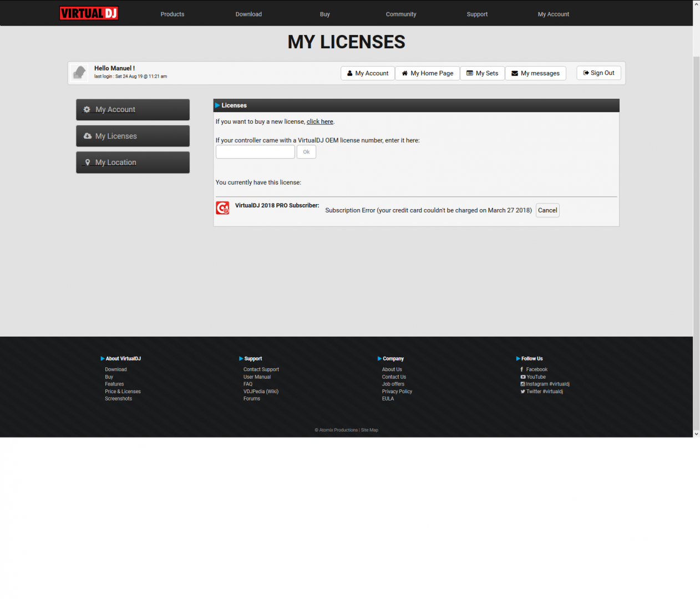This screenshot has width=700, height=599.
Task: Open My messages
Action: [535, 73]
